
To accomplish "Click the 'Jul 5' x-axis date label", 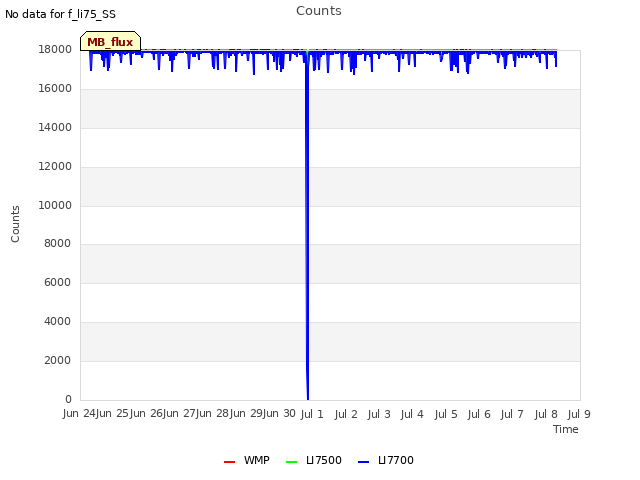I will 446,414.
